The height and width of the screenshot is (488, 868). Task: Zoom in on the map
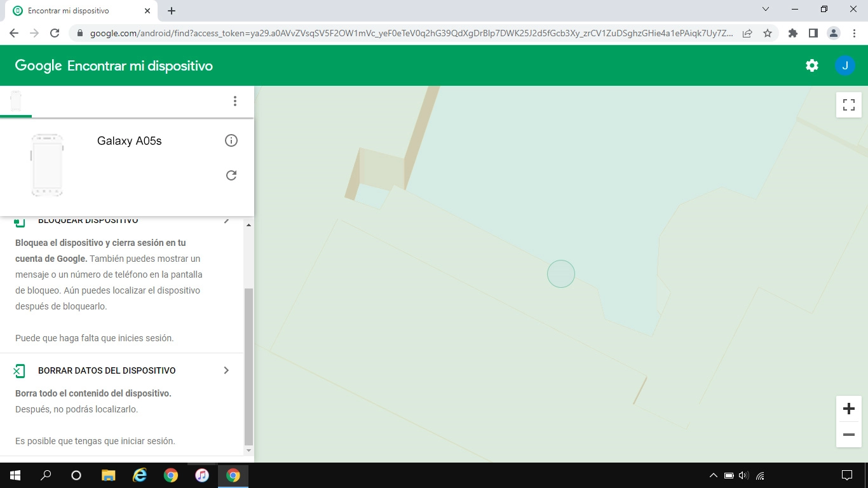848,409
